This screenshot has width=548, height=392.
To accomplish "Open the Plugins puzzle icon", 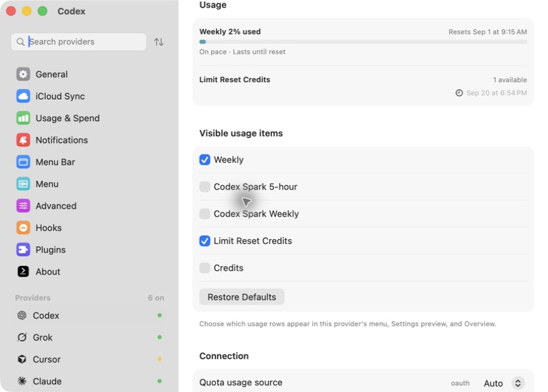I will point(23,249).
